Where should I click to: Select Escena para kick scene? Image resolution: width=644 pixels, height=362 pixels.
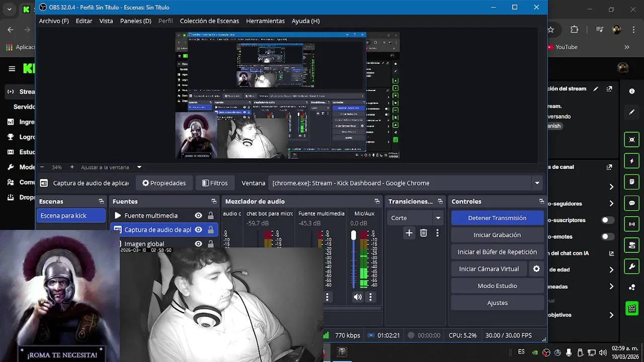(x=71, y=216)
